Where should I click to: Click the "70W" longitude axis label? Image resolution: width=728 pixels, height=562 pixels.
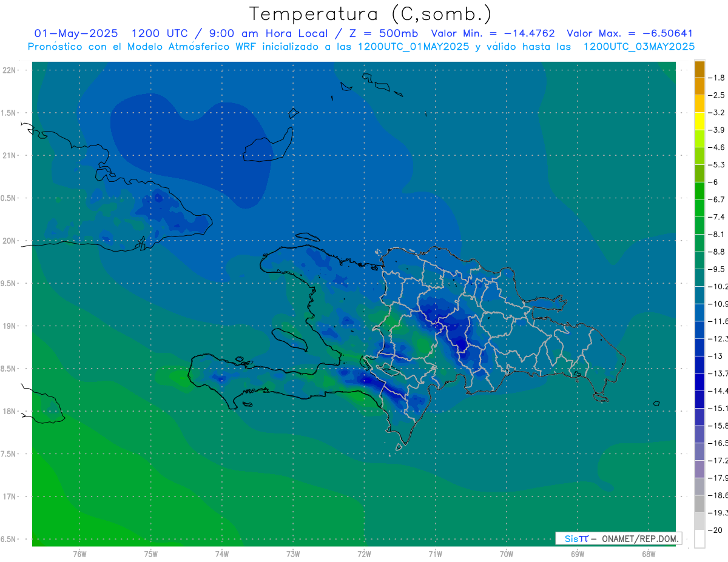pos(507,554)
